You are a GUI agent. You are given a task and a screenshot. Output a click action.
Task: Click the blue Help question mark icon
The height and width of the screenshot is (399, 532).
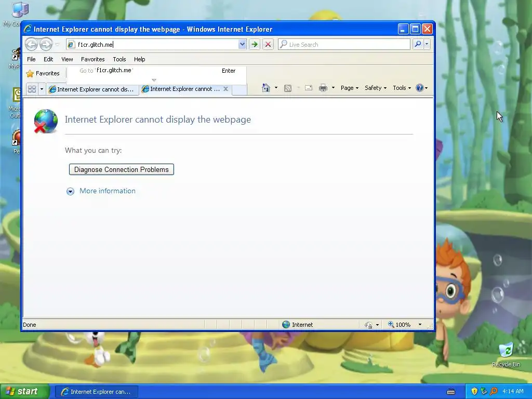click(x=420, y=88)
